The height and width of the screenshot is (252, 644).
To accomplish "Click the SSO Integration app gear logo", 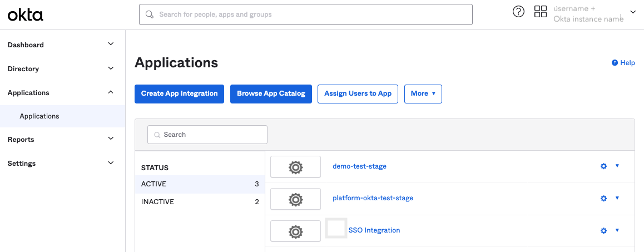I will point(295,231).
